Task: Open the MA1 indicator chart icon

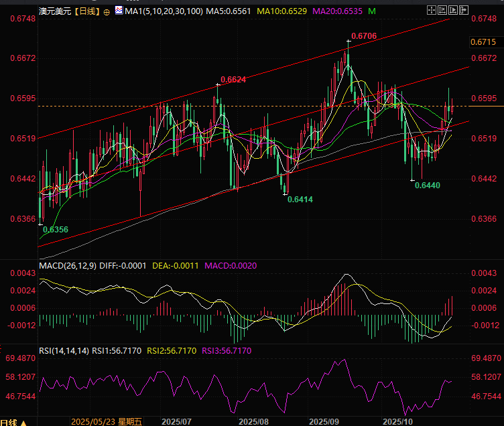Action: click(x=119, y=11)
